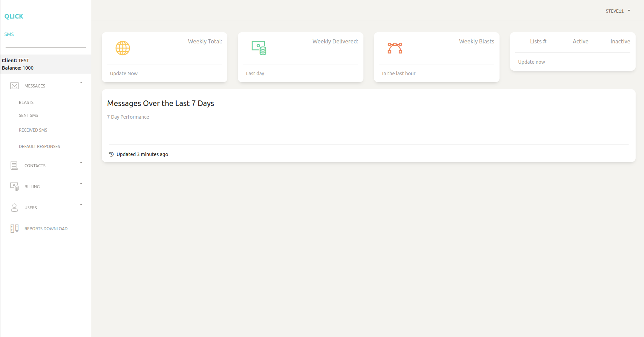Click the Messages envelope icon
This screenshot has width=644, height=337.
coord(14,86)
